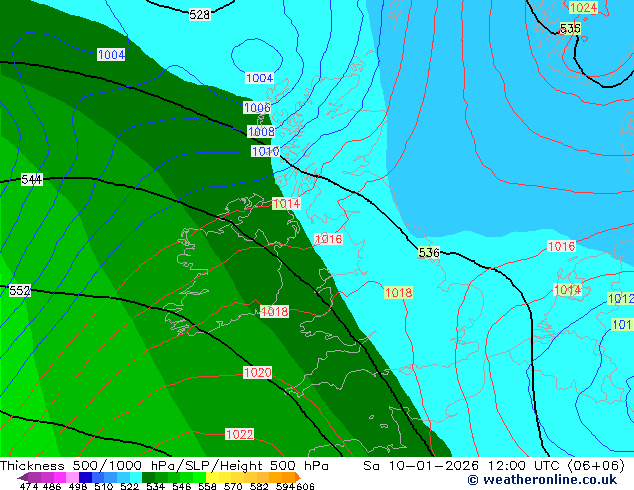The height and width of the screenshot is (490, 634).
Task: Click the 1004 label enclosed in dark green
Action: click(x=111, y=55)
